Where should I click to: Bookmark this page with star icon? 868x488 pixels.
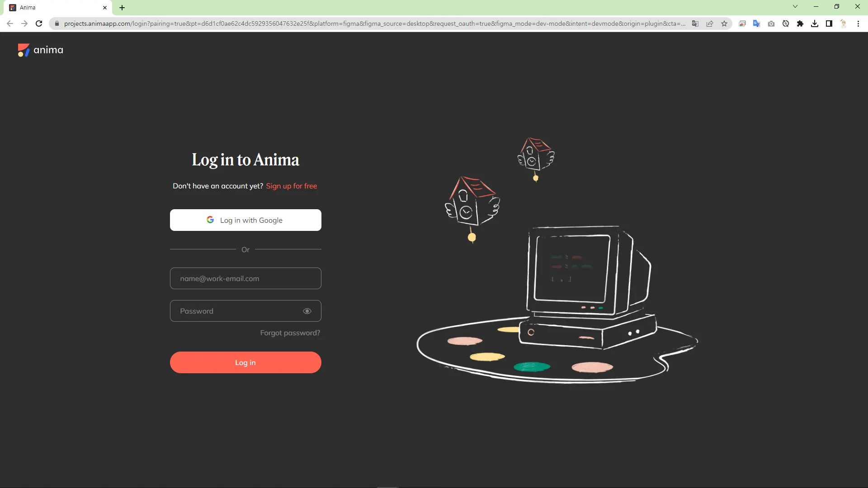(x=724, y=23)
